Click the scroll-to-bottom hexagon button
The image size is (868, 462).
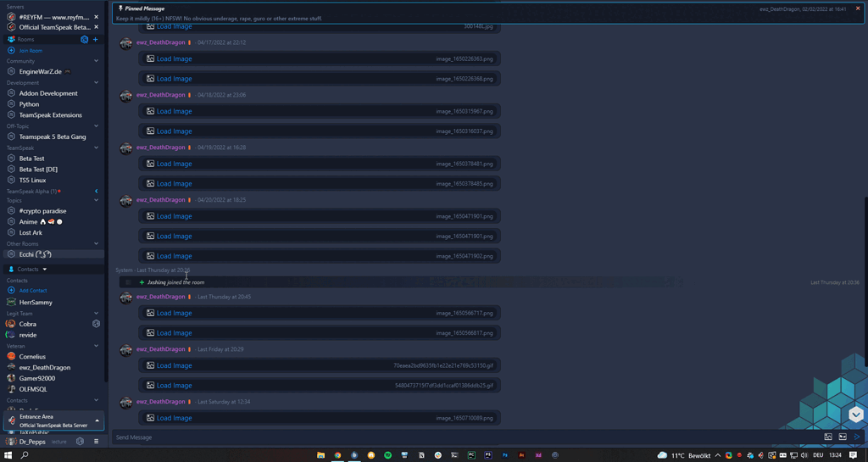[855, 415]
